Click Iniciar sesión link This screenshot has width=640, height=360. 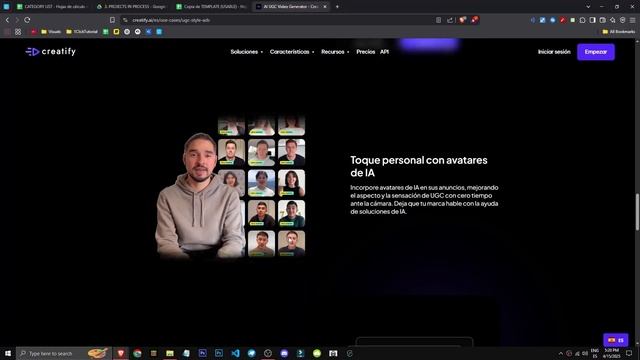tap(554, 52)
